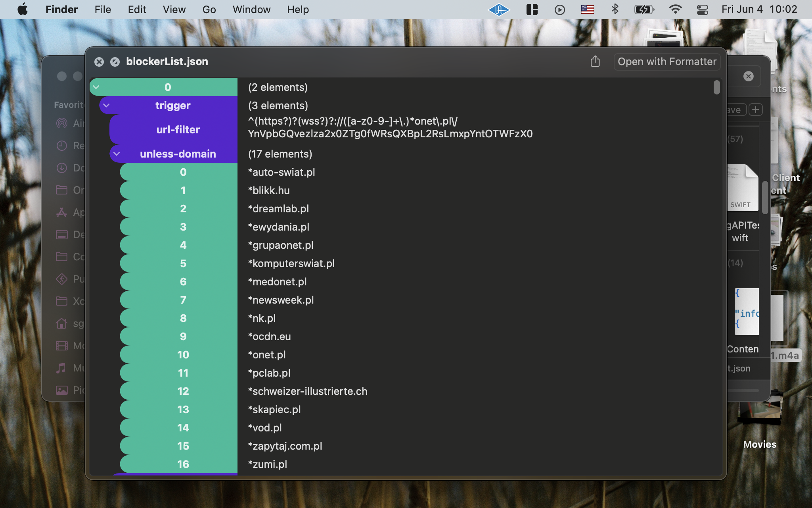Click the blue diamond menu bar icon

tap(499, 10)
